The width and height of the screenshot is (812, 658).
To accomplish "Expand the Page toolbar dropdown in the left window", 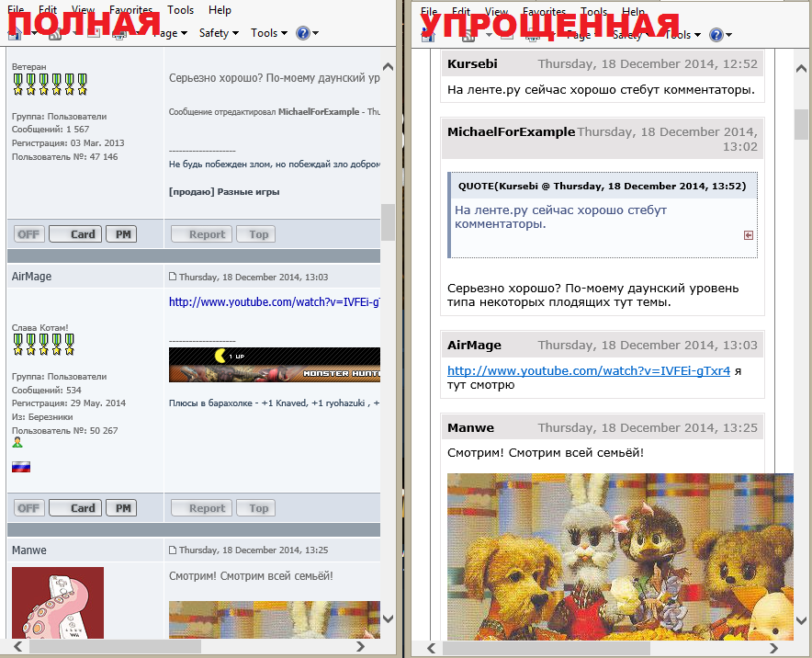I will (x=170, y=33).
